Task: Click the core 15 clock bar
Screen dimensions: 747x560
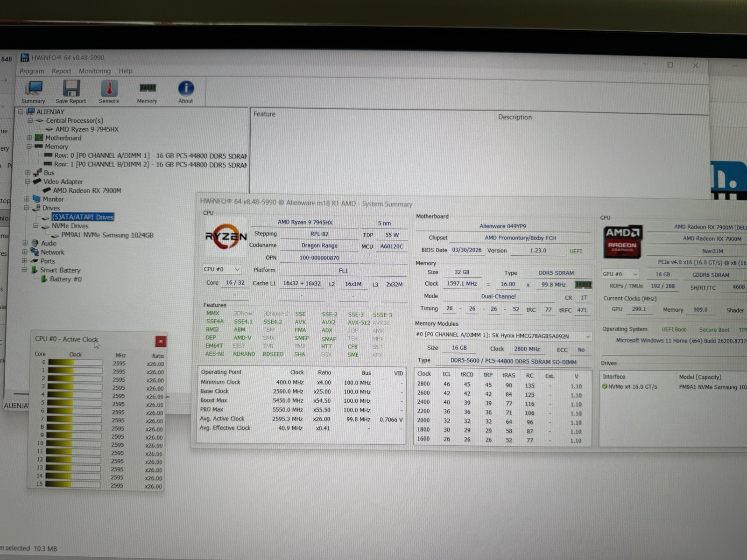Action: [73, 484]
